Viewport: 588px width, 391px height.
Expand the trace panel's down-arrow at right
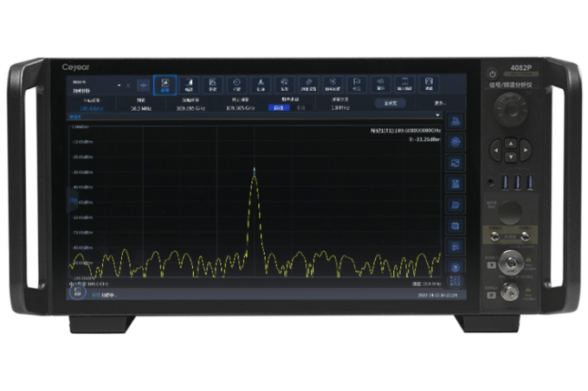[x=437, y=115]
